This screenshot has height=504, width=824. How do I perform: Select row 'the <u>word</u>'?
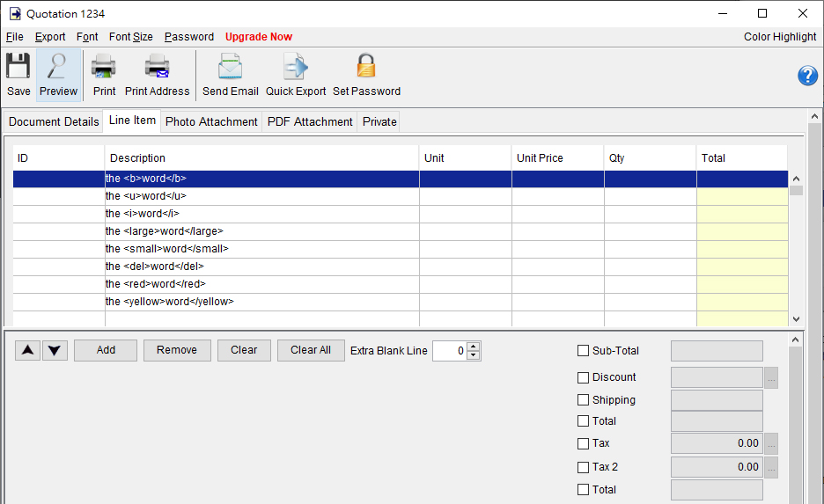[401, 196]
